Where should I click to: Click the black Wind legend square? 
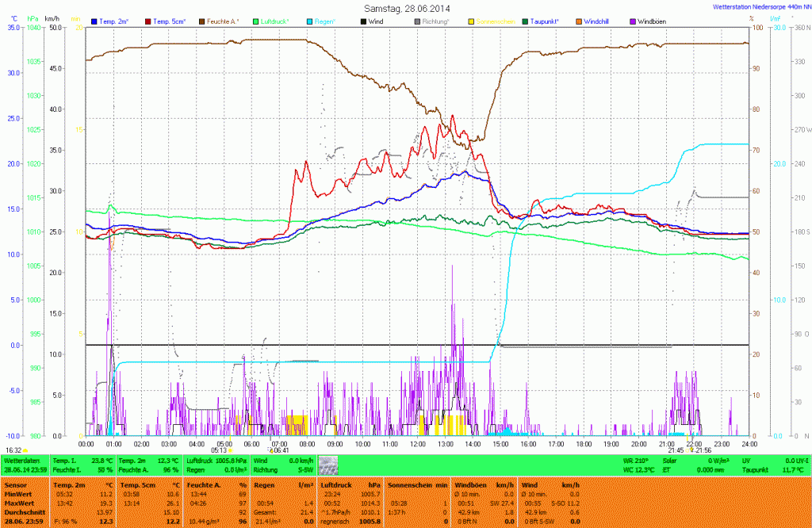[364, 21]
